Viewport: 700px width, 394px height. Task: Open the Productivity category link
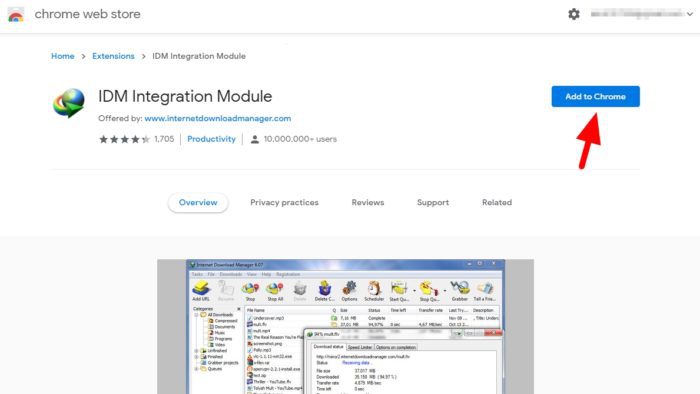(x=211, y=139)
